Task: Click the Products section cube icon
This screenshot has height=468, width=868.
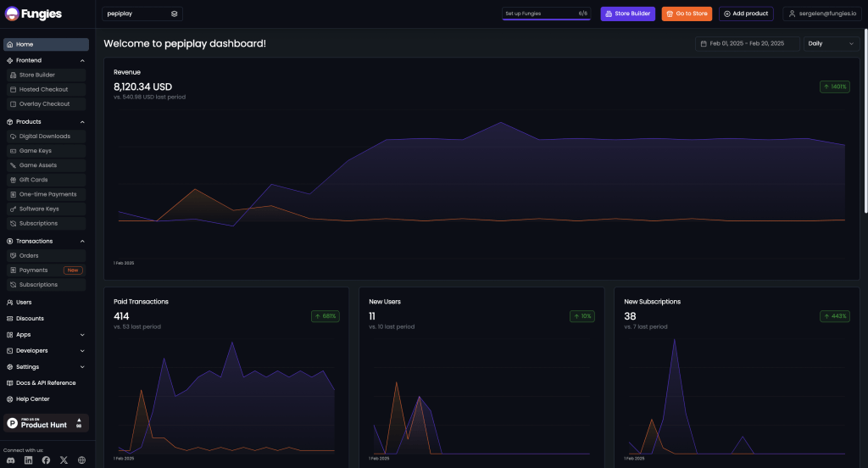Action: (9, 122)
